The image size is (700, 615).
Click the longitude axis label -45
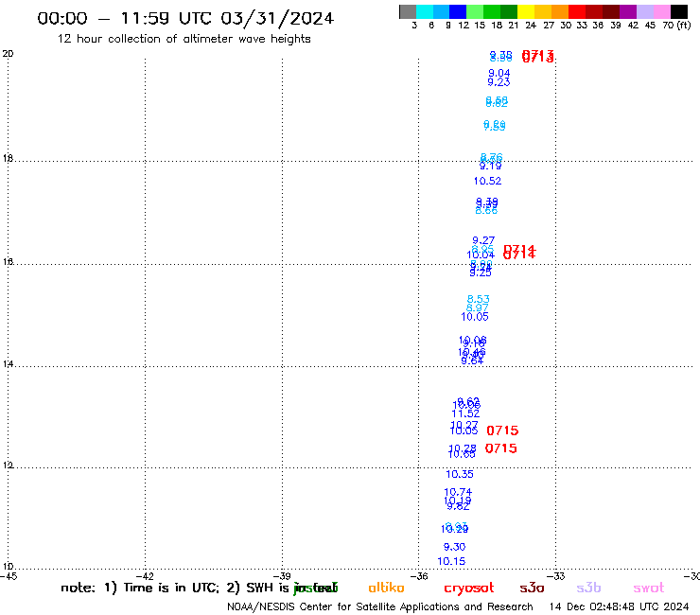tap(9, 576)
